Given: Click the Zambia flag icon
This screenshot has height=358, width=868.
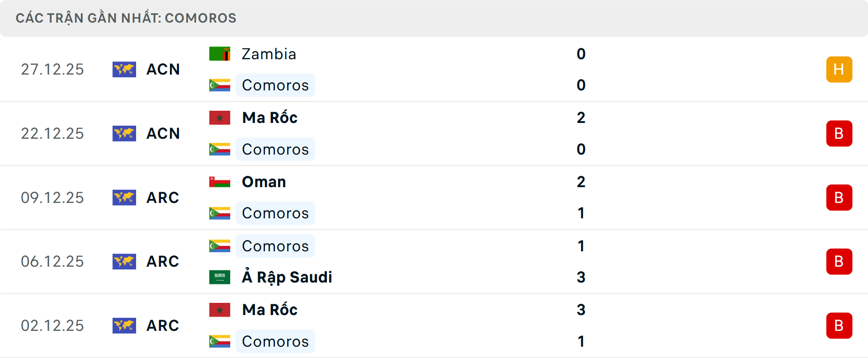Looking at the screenshot, I should pyautogui.click(x=220, y=54).
